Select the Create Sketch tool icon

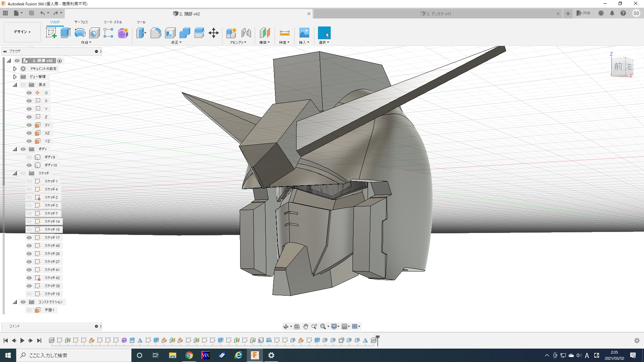point(51,33)
